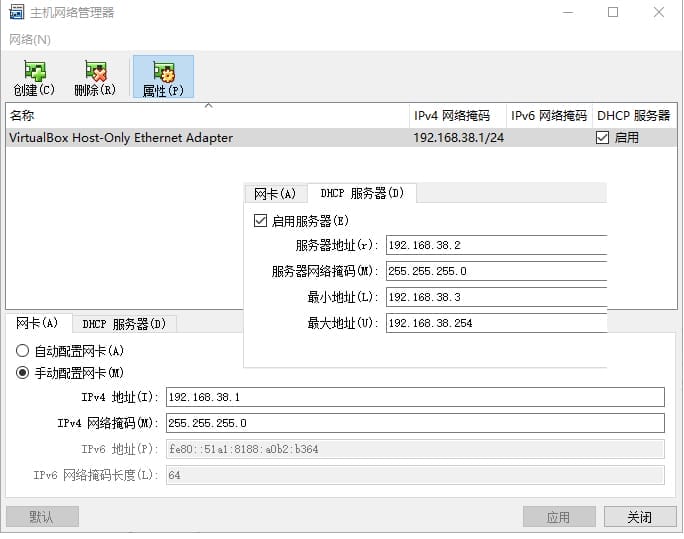This screenshot has height=539, width=684.
Task: Open the 网络(N) menu
Action: (29, 39)
